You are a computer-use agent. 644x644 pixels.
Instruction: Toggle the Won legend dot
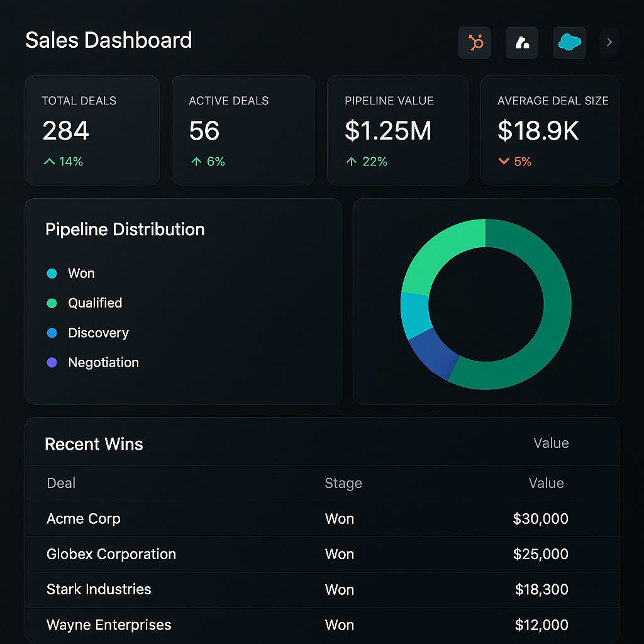coord(52,274)
